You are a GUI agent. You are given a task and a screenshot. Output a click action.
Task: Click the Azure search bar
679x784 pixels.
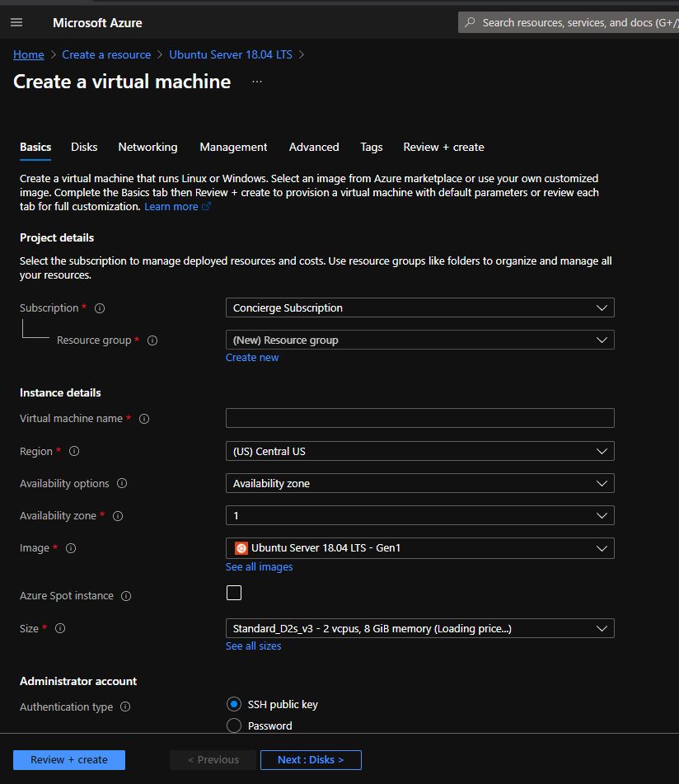point(569,22)
